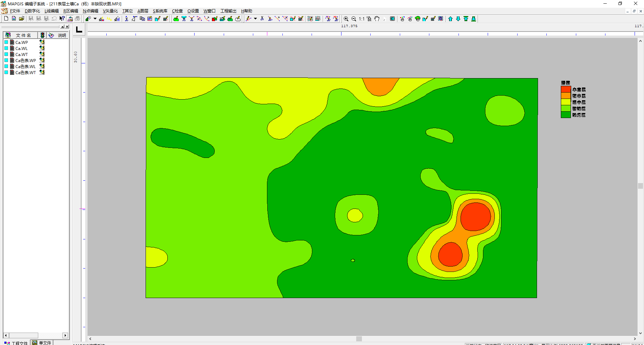
Task: Toggle edit state icon for Ca色表.WL
Action: [42, 66]
